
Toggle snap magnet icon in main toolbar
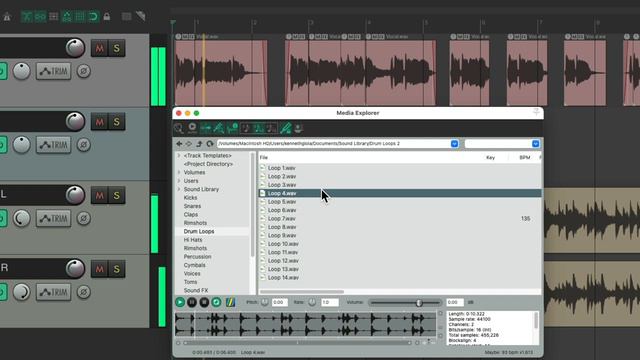(x=93, y=17)
